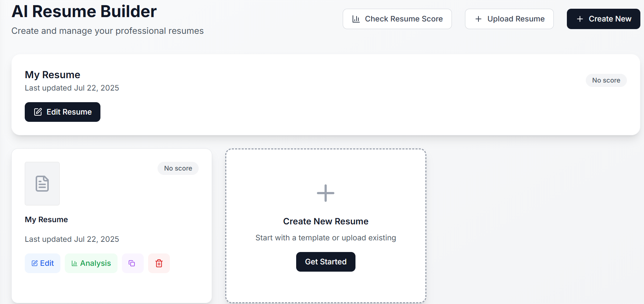Click the large plus icon in the dashed card
The width and height of the screenshot is (644, 304).
click(x=326, y=193)
